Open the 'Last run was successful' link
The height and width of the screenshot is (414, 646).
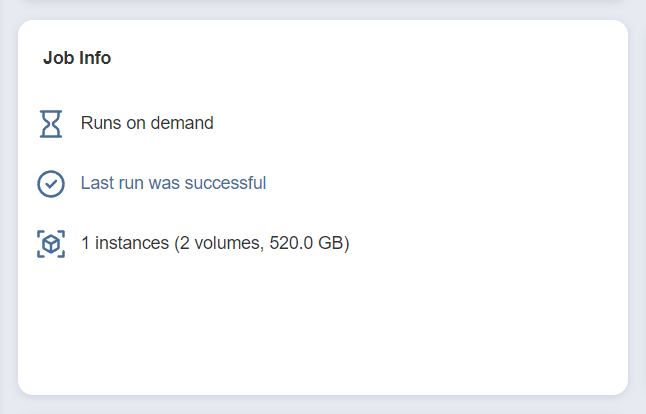point(173,183)
